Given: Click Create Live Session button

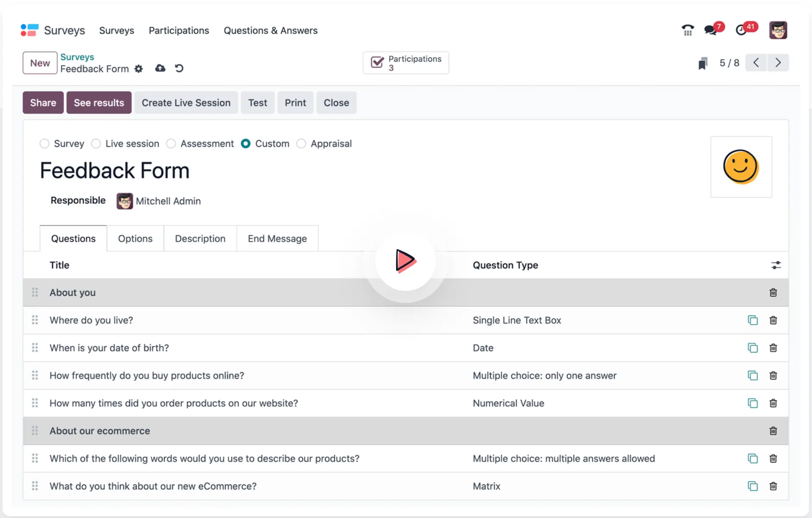Looking at the screenshot, I should [x=186, y=103].
